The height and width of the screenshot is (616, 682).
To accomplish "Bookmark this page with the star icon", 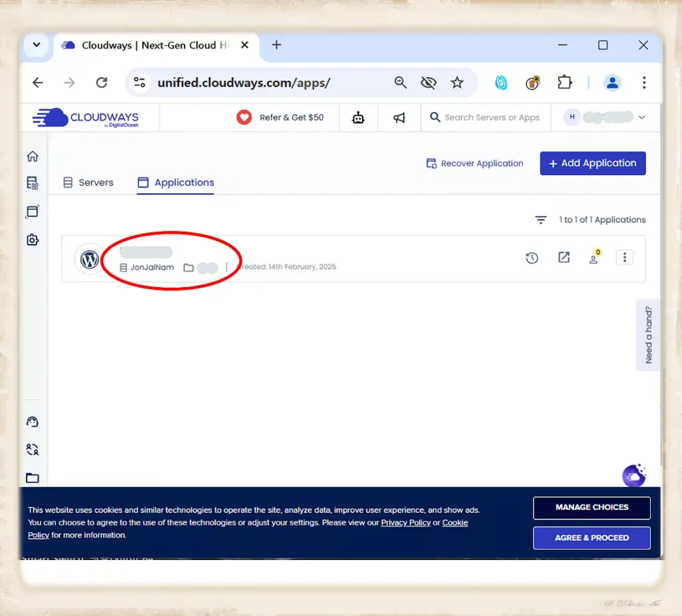I will pyautogui.click(x=457, y=83).
